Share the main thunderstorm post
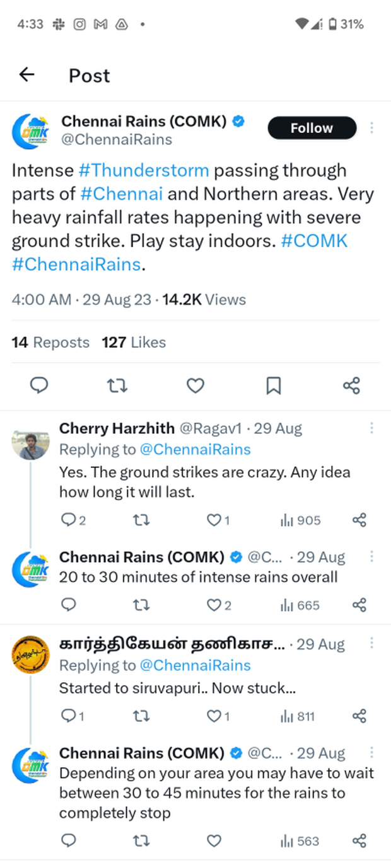This screenshot has width=391, height=868. point(351,385)
